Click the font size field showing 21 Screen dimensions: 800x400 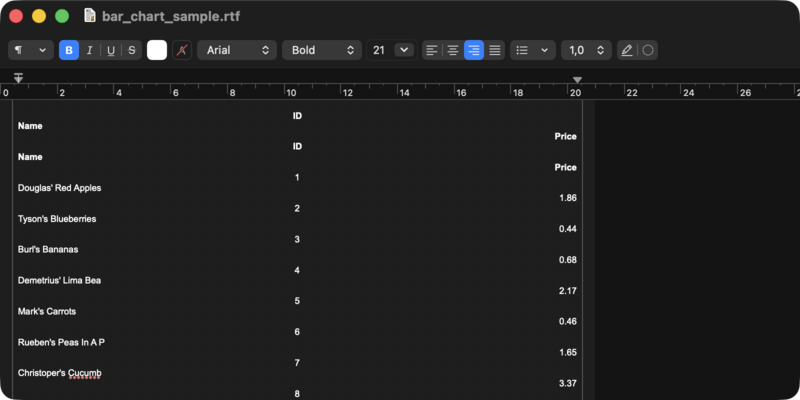coord(380,50)
